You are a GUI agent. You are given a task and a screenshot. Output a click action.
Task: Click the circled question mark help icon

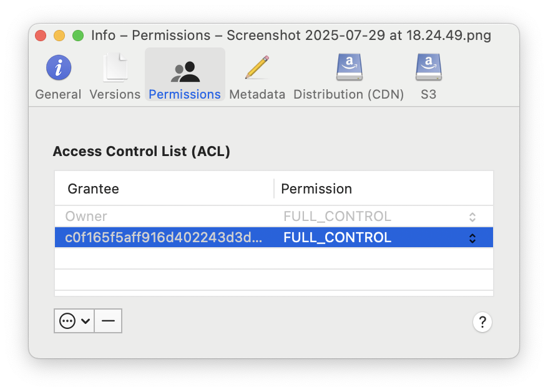point(482,322)
